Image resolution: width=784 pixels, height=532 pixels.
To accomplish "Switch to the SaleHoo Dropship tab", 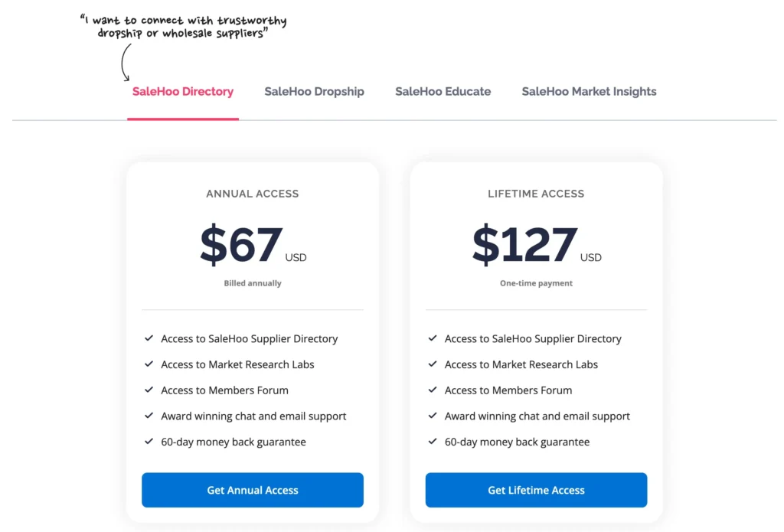I will [314, 92].
